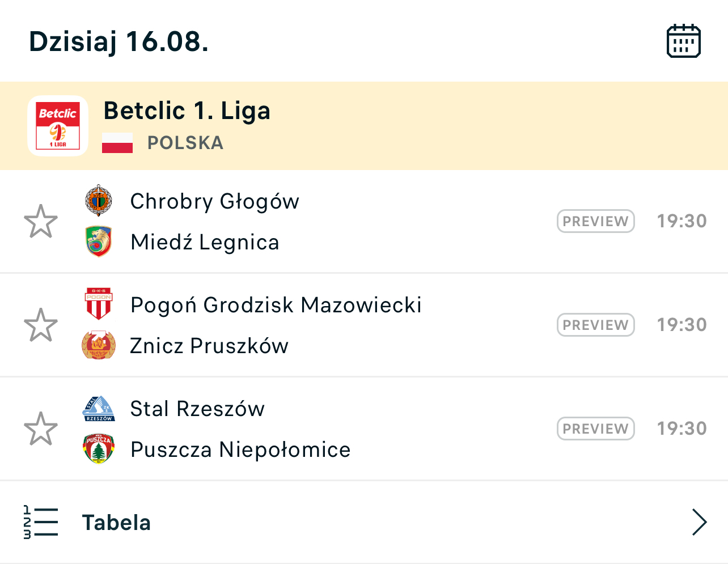
Task: Click the Pogoń Grodzisk Mazowiecki crest
Action: pos(99,304)
